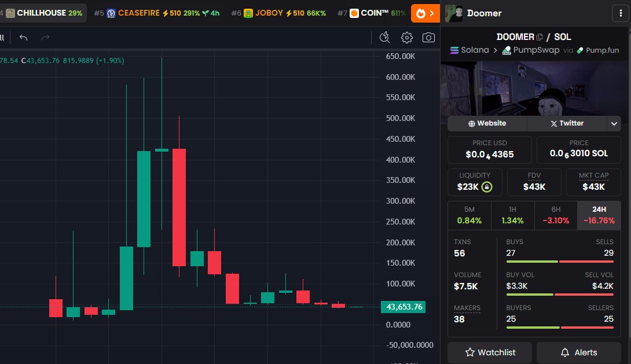
Task: Open the CHILLHOUSE trending token
Action: click(x=43, y=13)
